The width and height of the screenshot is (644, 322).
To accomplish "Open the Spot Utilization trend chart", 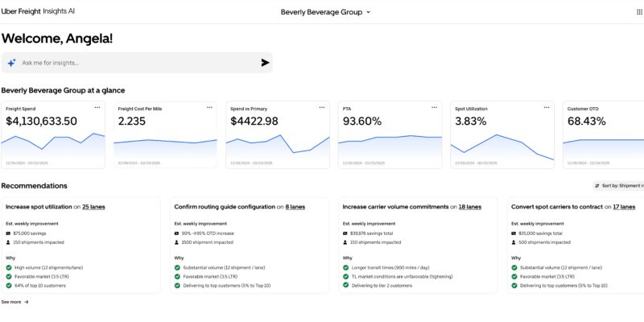I will click(502, 147).
